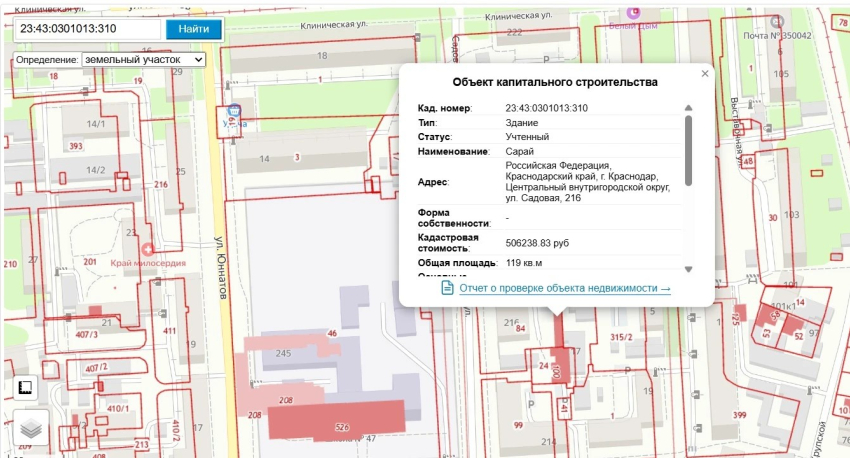Focus the cadastral number search field
The height and width of the screenshot is (458, 850).
87,29
